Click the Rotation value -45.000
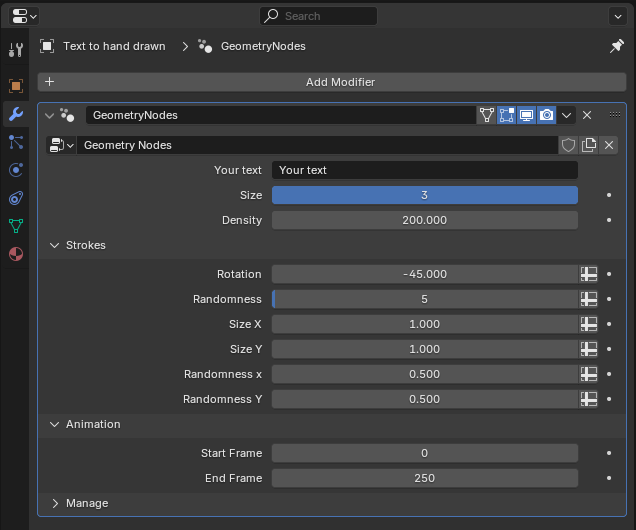 (425, 274)
